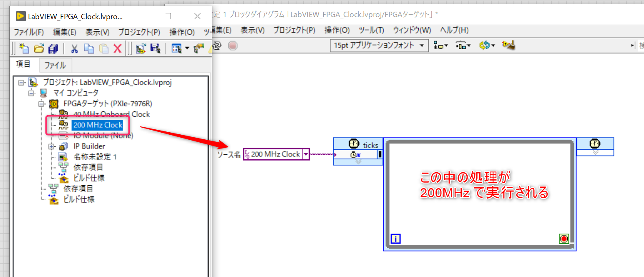Collapse the マイ コンピュータ tree node
This screenshot has height=277, width=644.
32,93
